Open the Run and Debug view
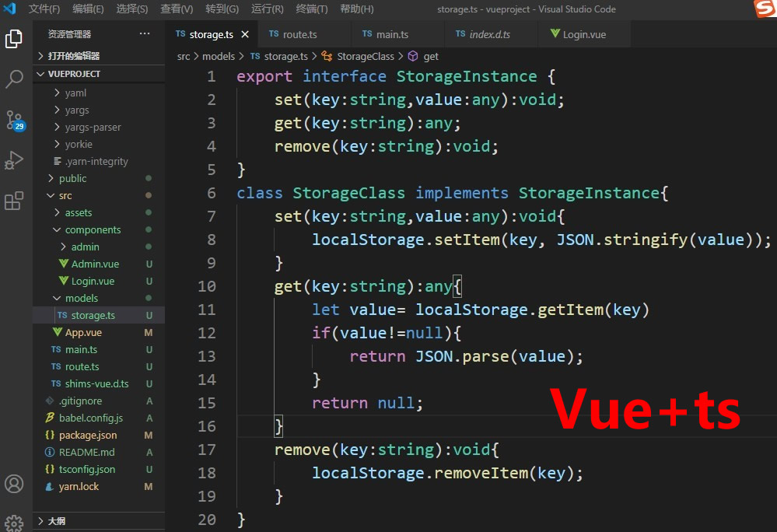The width and height of the screenshot is (777, 532). click(14, 160)
